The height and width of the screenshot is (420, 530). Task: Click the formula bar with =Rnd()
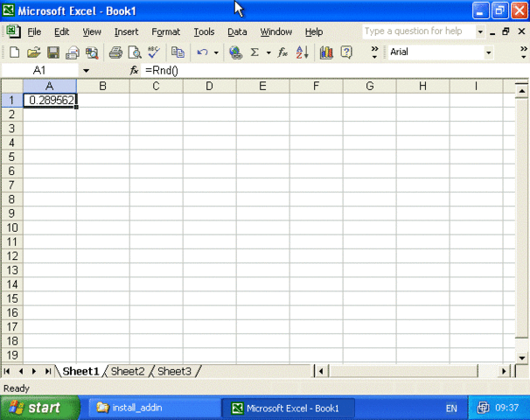(335, 70)
